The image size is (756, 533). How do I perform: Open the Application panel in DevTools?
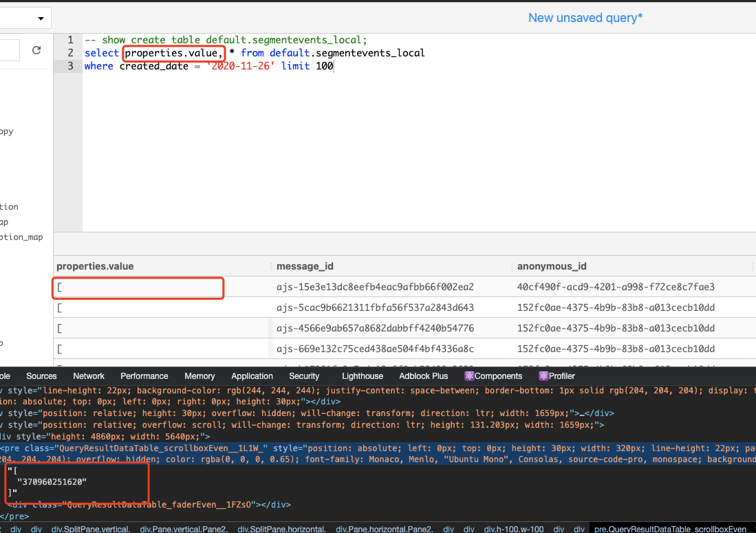[252, 376]
